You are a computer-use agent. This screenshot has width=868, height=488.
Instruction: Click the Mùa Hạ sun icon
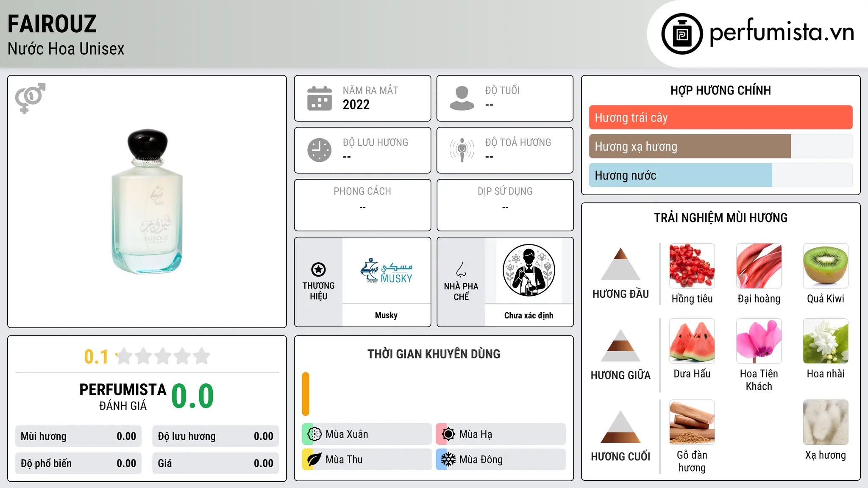tap(448, 434)
